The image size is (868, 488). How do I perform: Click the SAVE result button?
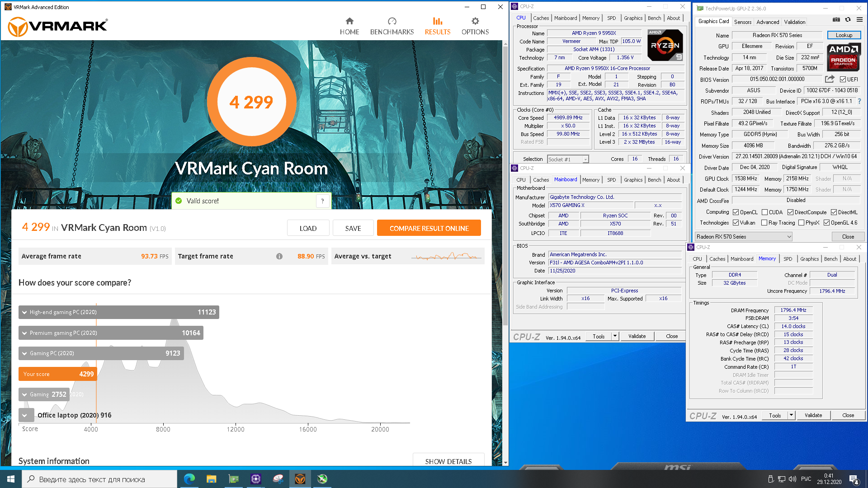353,228
